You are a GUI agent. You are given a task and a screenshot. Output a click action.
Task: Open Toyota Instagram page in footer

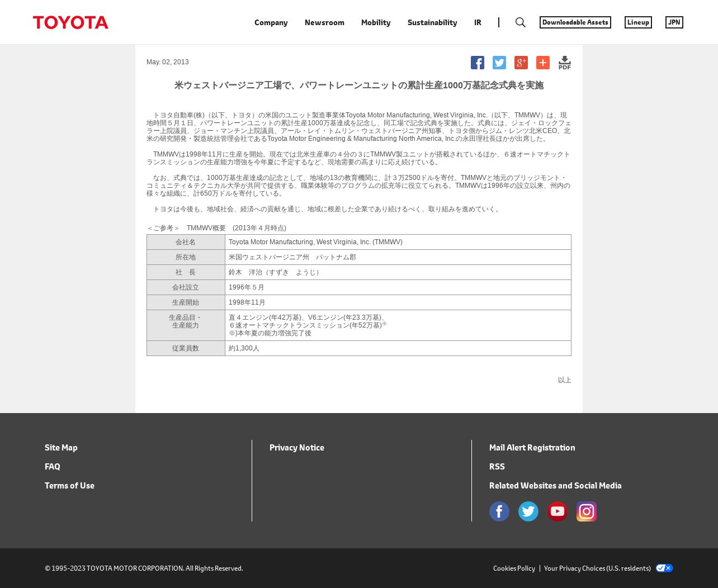point(587,511)
